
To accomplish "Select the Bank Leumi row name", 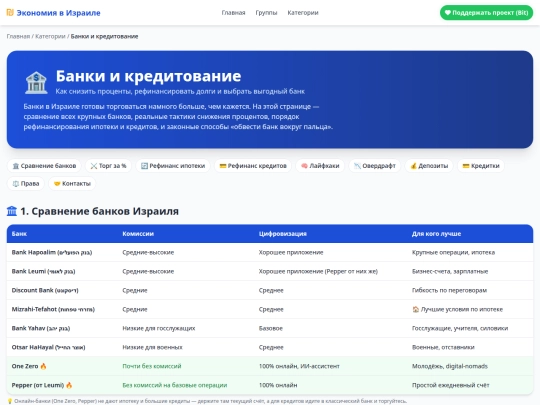I will (x=43, y=271).
